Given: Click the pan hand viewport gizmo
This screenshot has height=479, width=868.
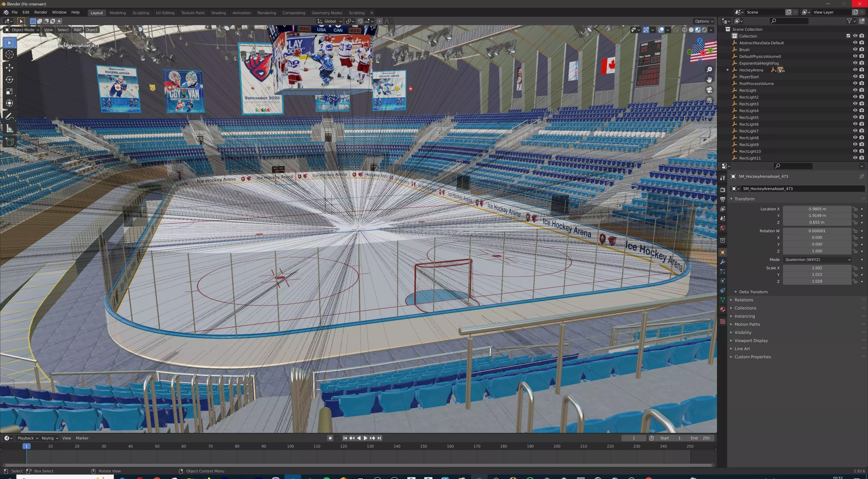Looking at the screenshot, I should [709, 80].
